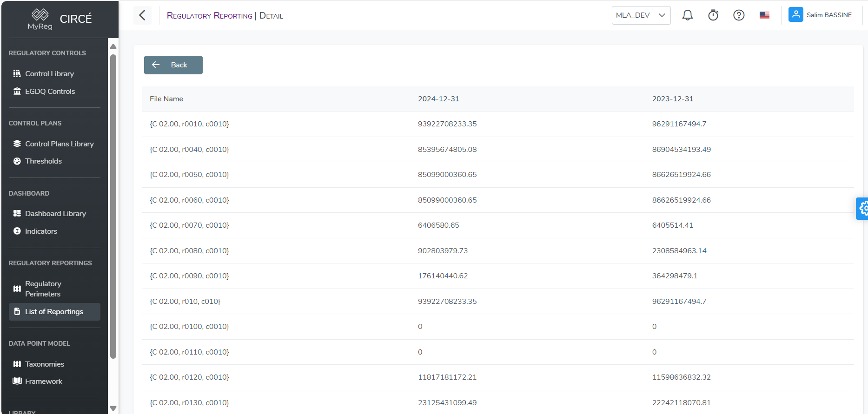Click value 86904534193.49

682,150
